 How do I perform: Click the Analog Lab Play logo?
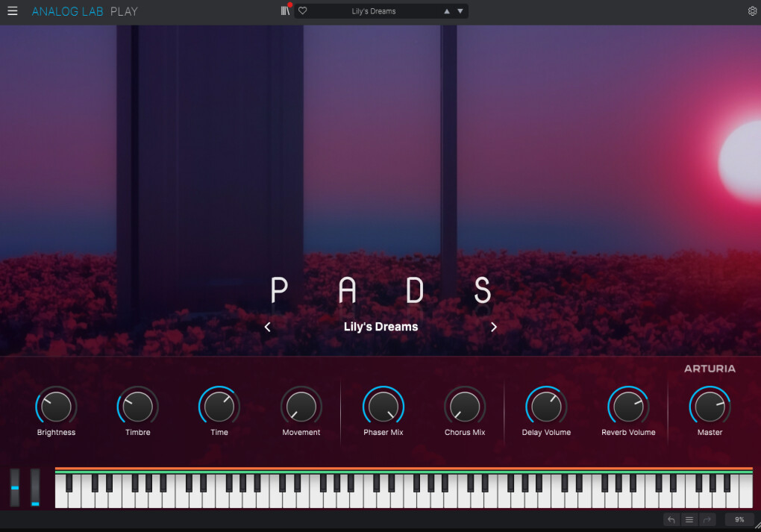(x=84, y=11)
